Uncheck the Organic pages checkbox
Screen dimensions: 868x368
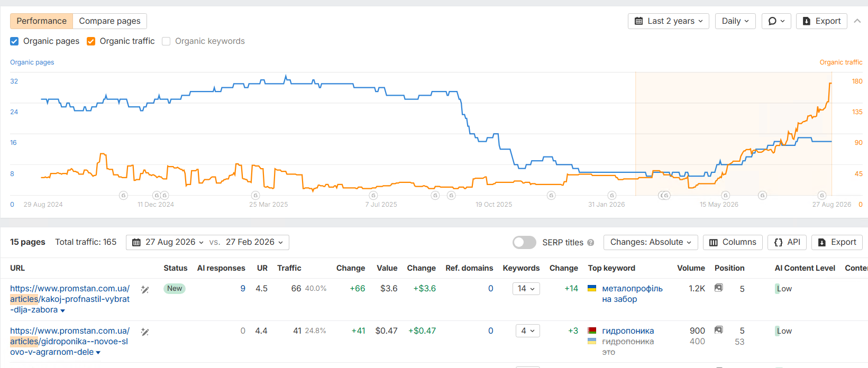pyautogui.click(x=14, y=41)
